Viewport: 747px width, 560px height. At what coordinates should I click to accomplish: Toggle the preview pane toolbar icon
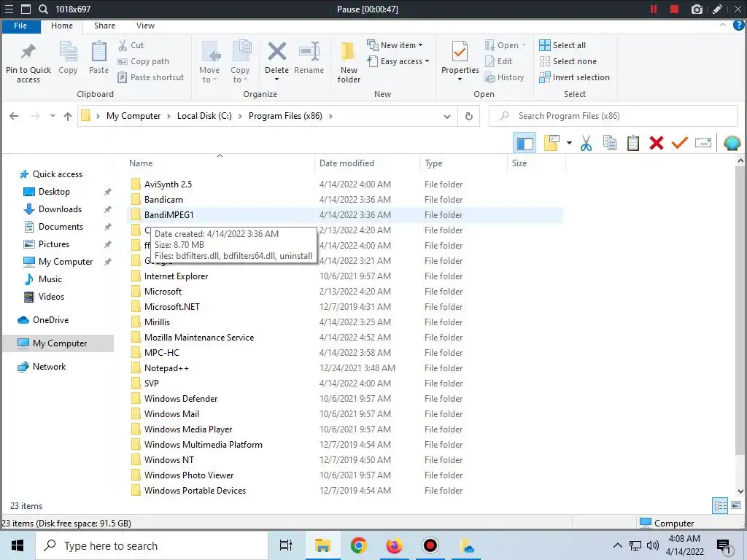click(525, 143)
